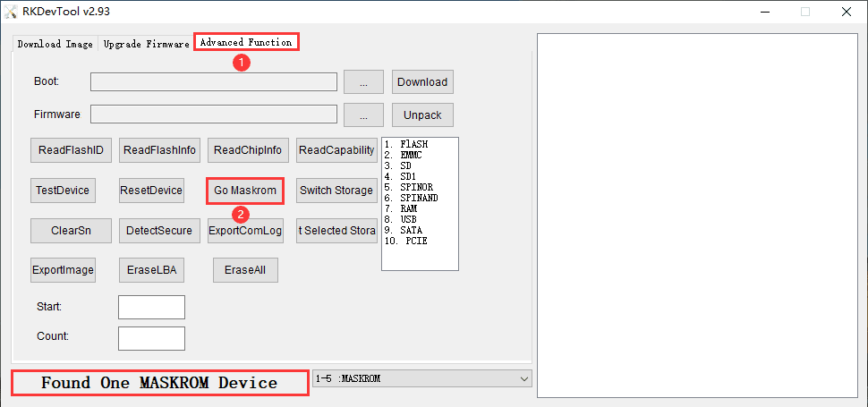Open the Upgrade Firmware tab

pos(146,44)
